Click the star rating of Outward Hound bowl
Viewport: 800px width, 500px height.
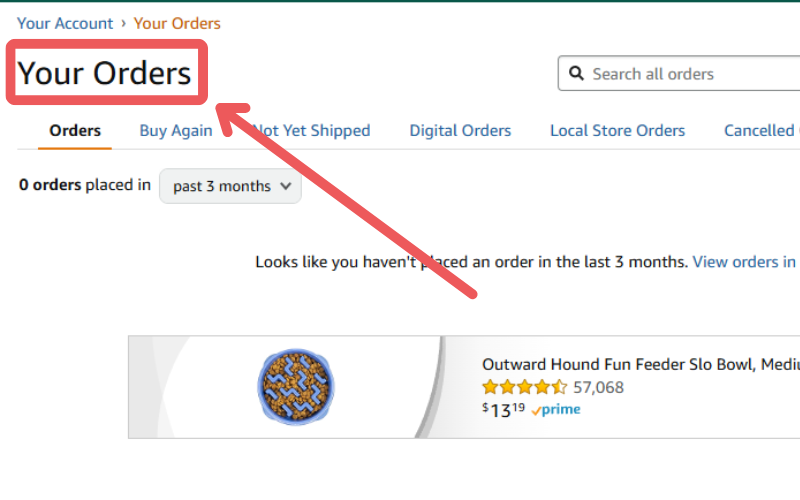(x=524, y=387)
